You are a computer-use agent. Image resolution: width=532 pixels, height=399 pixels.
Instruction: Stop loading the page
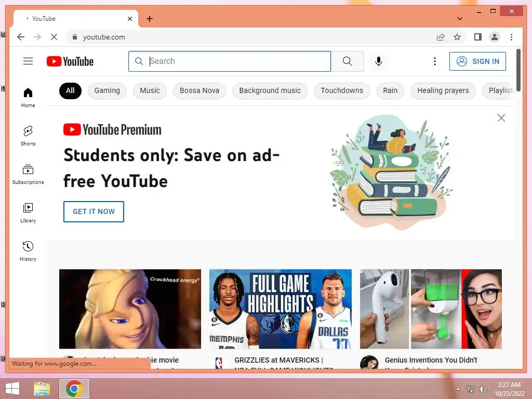pyautogui.click(x=54, y=37)
